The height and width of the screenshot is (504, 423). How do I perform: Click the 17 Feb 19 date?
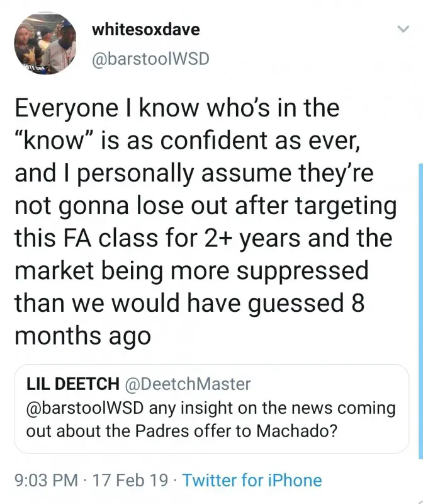tap(130, 481)
